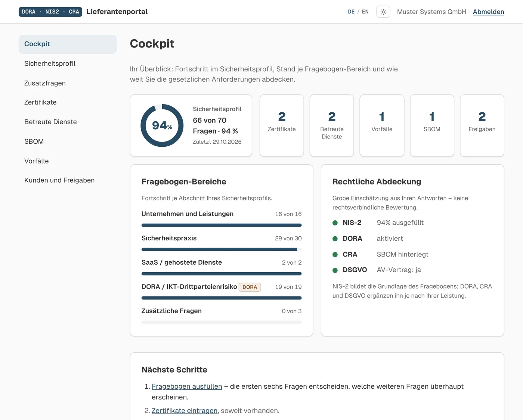This screenshot has width=523, height=420.
Task: Open the 2 Zertifikate summary card
Action: click(x=282, y=125)
